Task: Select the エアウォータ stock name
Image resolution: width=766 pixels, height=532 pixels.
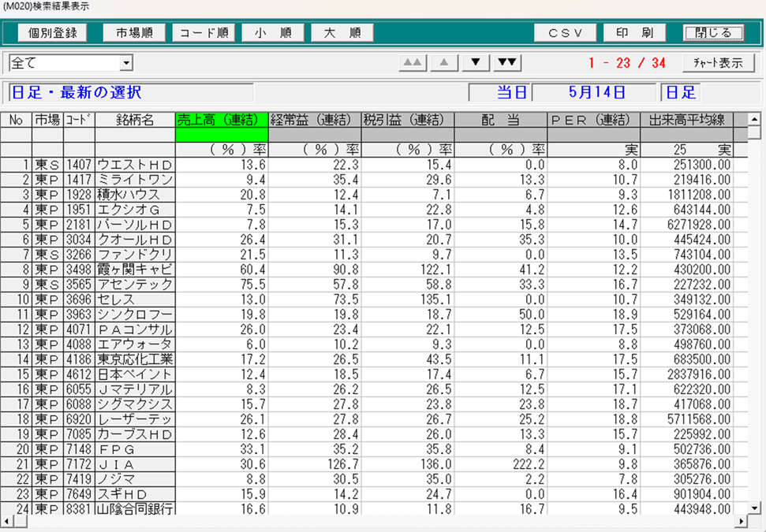Action: pos(136,344)
